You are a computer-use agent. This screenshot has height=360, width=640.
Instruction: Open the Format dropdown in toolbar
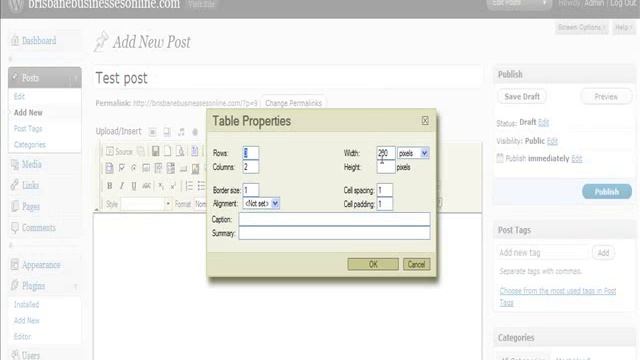pos(200,204)
